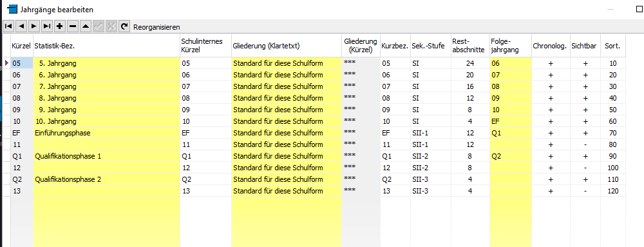Image resolution: width=644 pixels, height=247 pixels.
Task: Click Sort. value 70
Action: pos(613,133)
